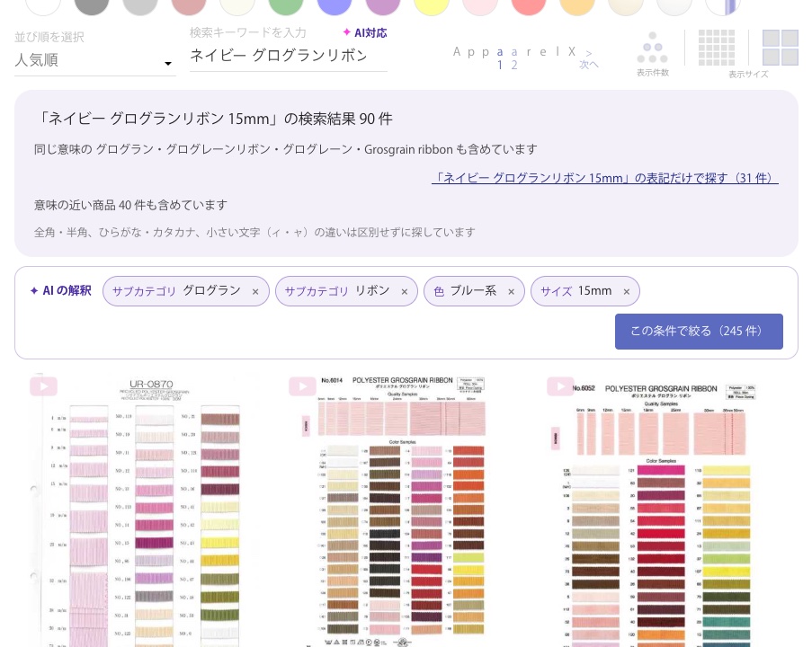Open No.6052 polyester grosgrain ribbon thumbnail
Image resolution: width=812 pixels, height=647 pixels.
tap(657, 510)
